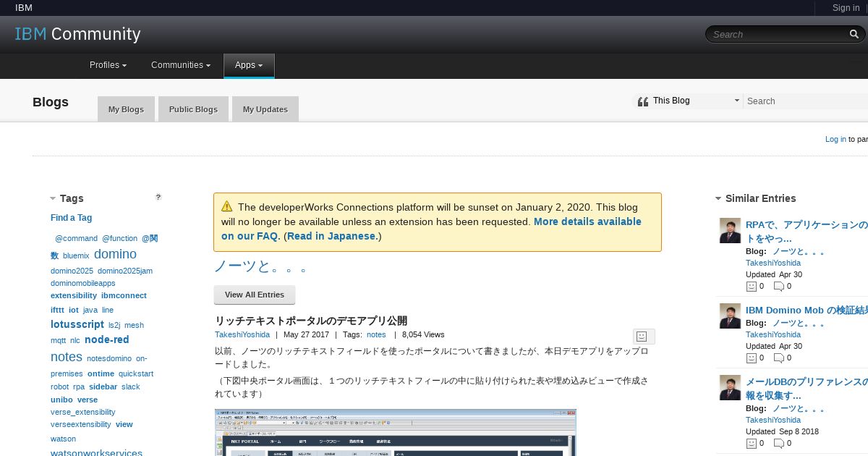Viewport: 868px width, 456px height.
Task: Open the ノーツと。。。 blog title link
Action: pyautogui.click(x=261, y=266)
